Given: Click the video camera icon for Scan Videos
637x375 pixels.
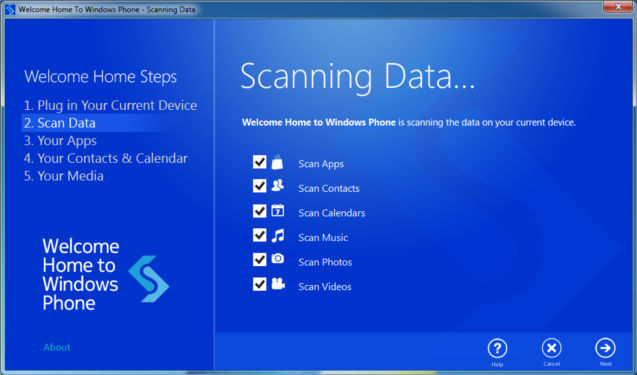Looking at the screenshot, I should [278, 284].
